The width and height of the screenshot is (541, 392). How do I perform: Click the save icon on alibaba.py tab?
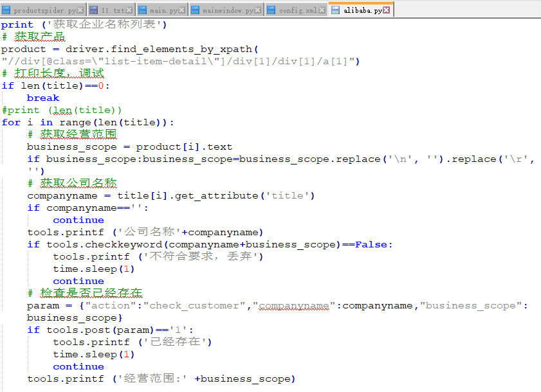click(336, 10)
